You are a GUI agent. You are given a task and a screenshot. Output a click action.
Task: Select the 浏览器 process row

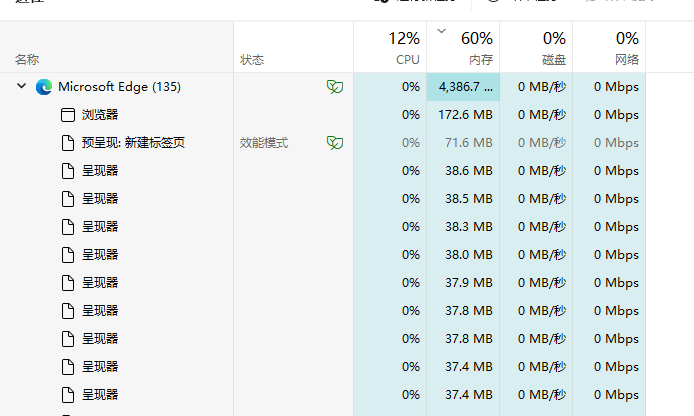pos(323,115)
